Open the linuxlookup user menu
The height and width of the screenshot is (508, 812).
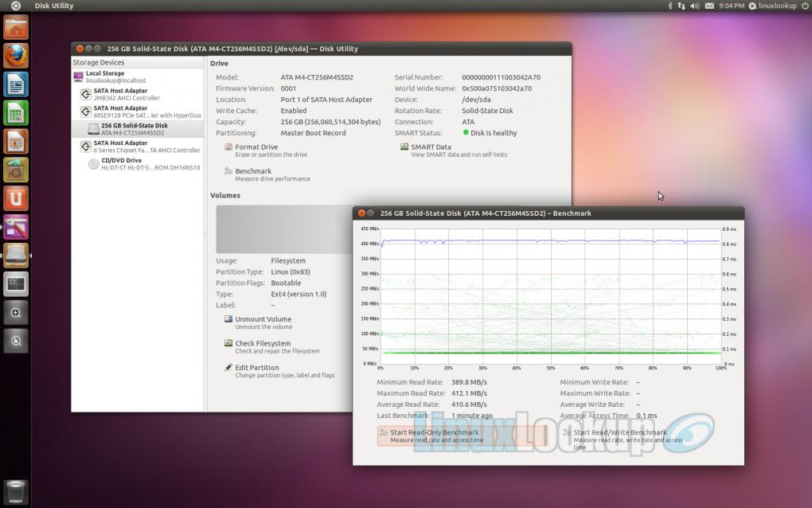click(x=773, y=6)
